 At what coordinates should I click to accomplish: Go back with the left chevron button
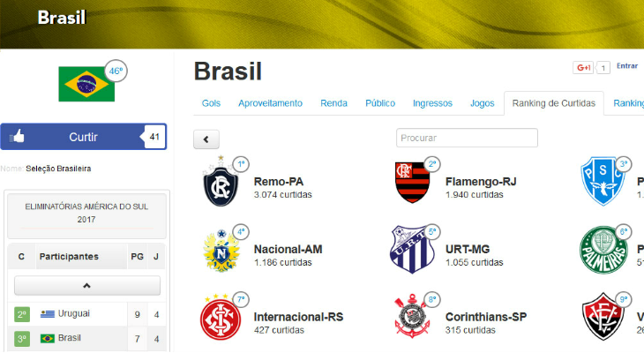pos(206,139)
